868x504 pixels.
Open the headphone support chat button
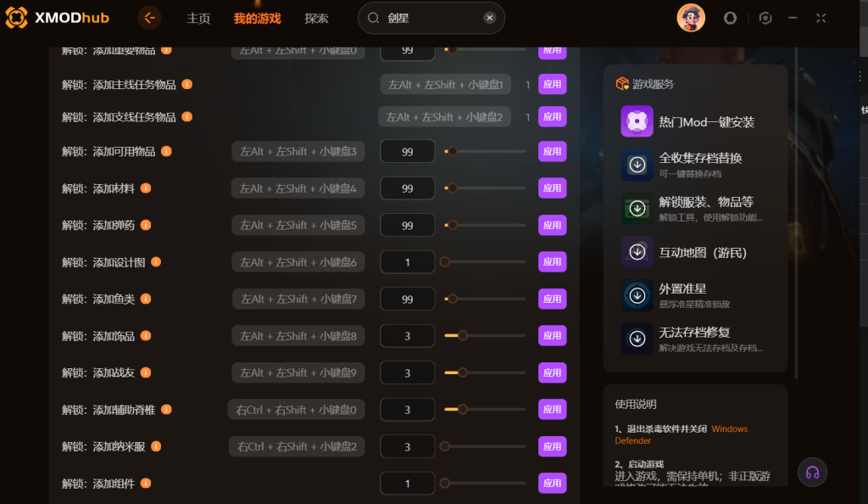(x=812, y=473)
